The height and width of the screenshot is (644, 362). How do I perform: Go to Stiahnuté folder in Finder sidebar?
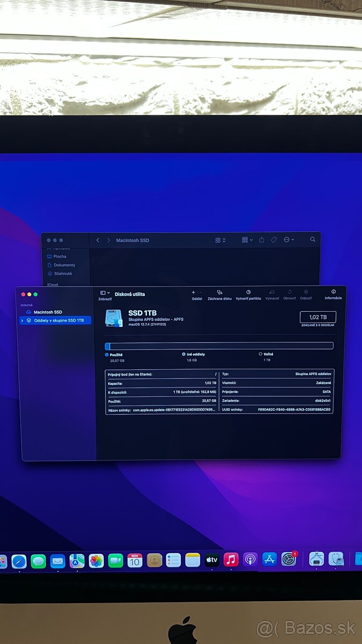(62, 274)
